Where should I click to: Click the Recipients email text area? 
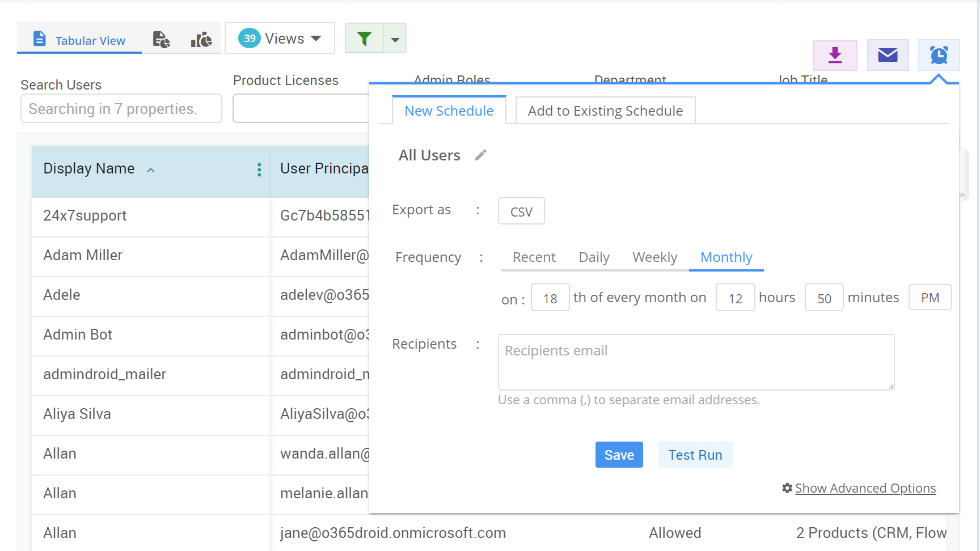click(696, 362)
